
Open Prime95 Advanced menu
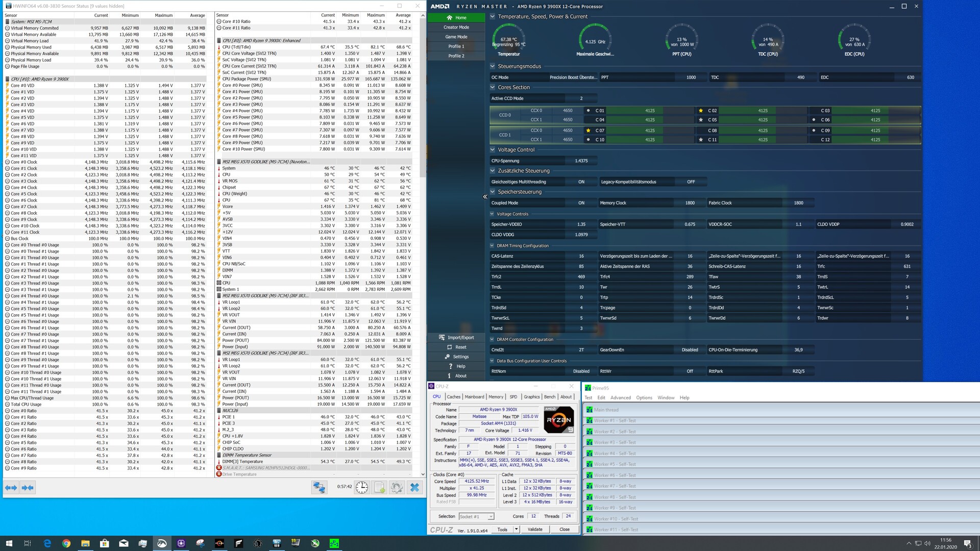click(620, 398)
